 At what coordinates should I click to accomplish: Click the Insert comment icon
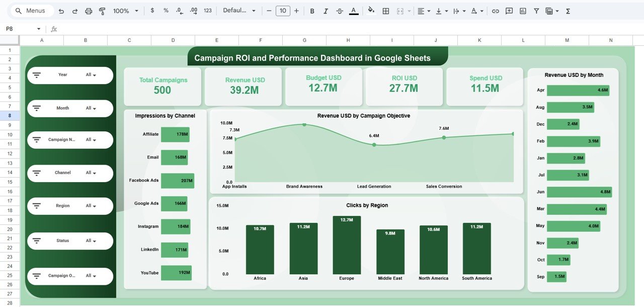tap(509, 10)
